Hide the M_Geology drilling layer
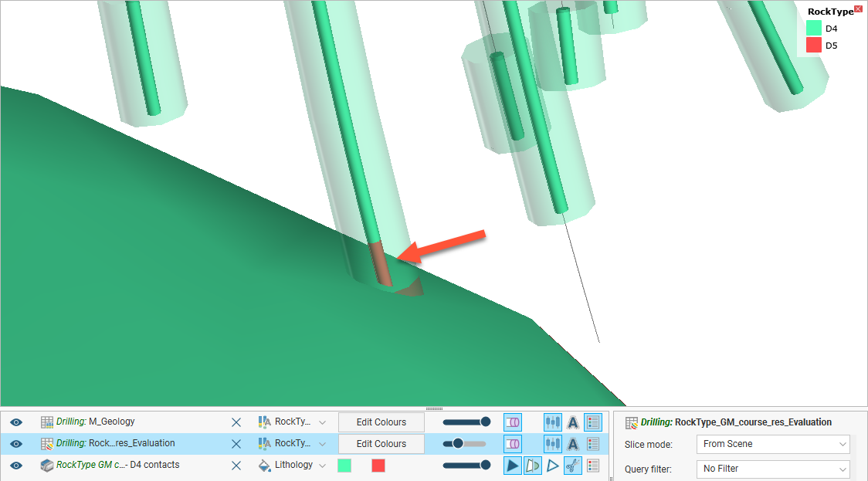Viewport: 868px width, 481px height. click(16, 422)
